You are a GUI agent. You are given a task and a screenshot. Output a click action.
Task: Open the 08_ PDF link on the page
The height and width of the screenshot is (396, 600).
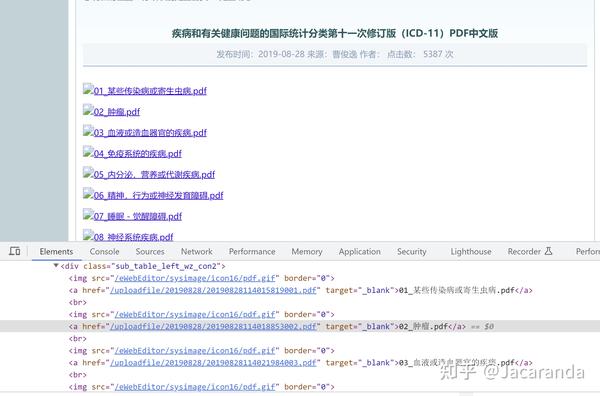[x=134, y=237]
